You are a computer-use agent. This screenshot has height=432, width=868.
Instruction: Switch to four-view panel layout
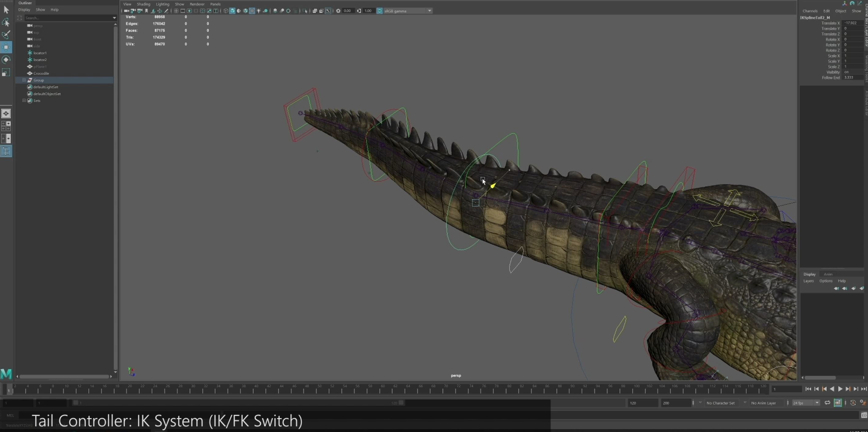(x=6, y=126)
